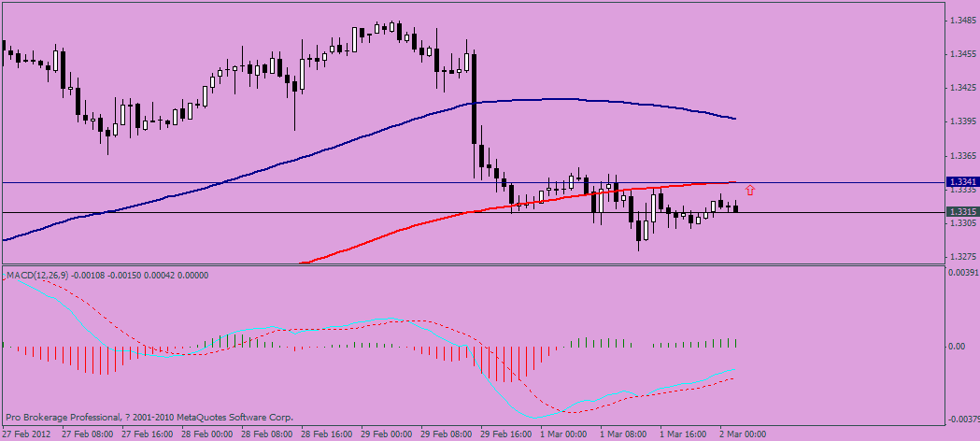Click the 1 Mar 00:00 time label
The height and width of the screenshot is (441, 980).
[564, 434]
